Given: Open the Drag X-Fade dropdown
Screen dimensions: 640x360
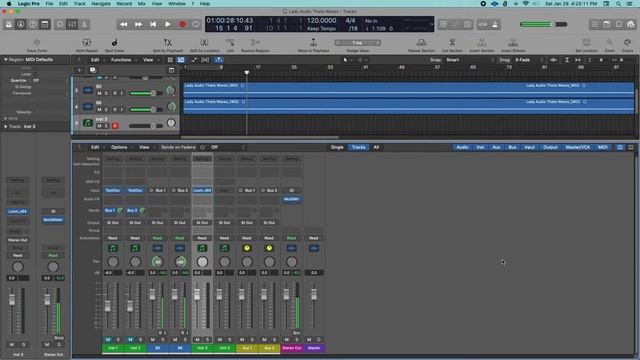Looking at the screenshot, I should click(x=529, y=60).
